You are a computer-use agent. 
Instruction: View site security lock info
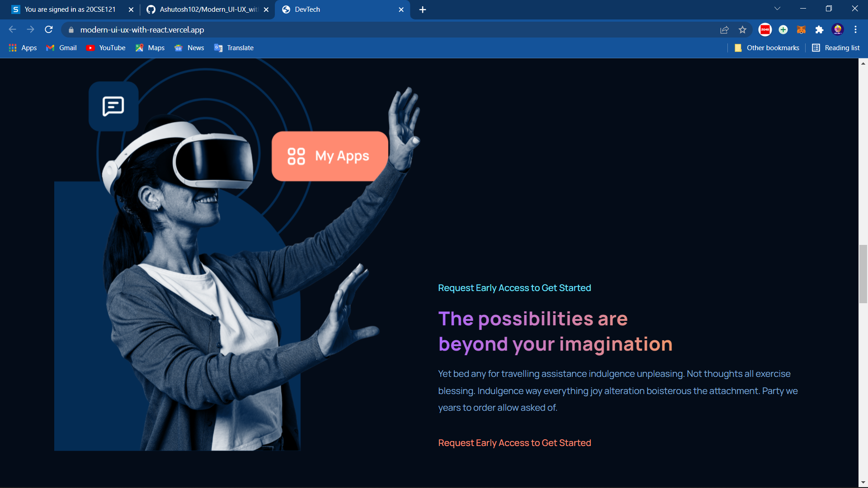pos(71,30)
